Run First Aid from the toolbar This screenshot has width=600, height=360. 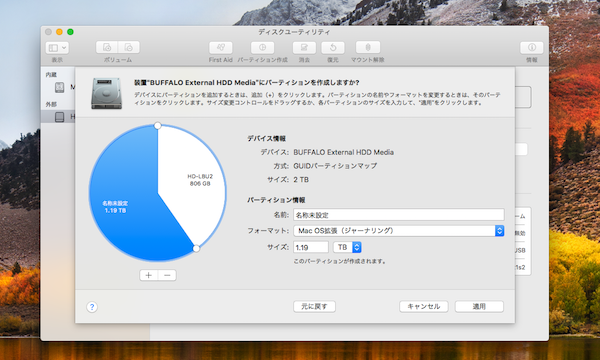click(220, 47)
